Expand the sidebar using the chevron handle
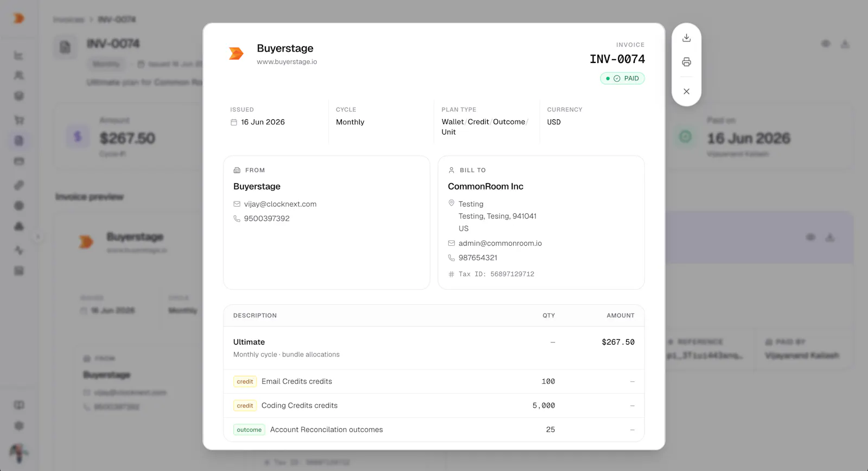This screenshot has width=868, height=471. pos(38,237)
